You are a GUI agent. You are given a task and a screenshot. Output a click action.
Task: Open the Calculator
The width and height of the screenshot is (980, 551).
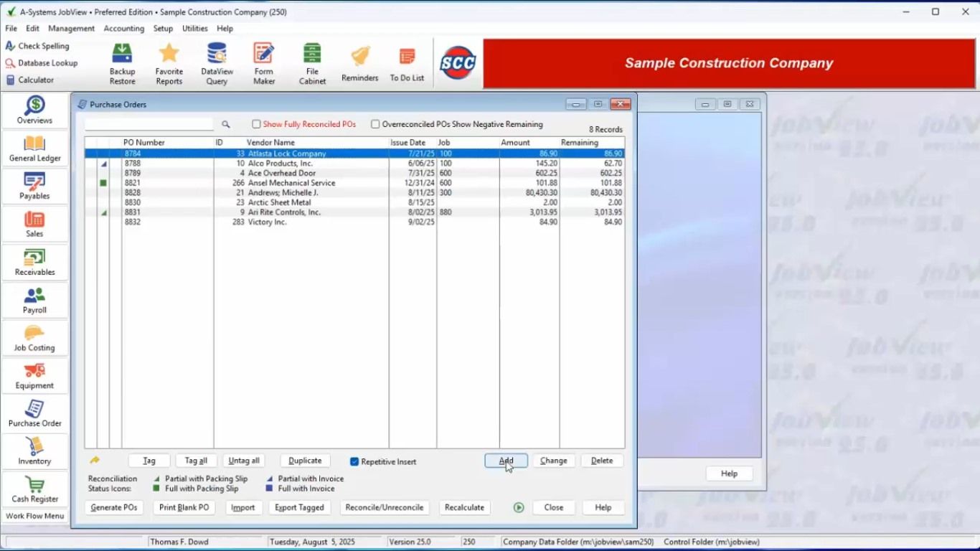pos(30,80)
